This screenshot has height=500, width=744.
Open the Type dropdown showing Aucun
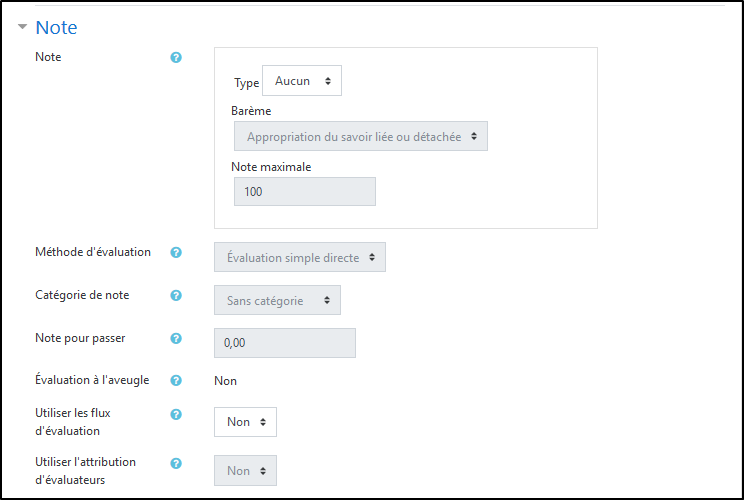pyautogui.click(x=302, y=82)
